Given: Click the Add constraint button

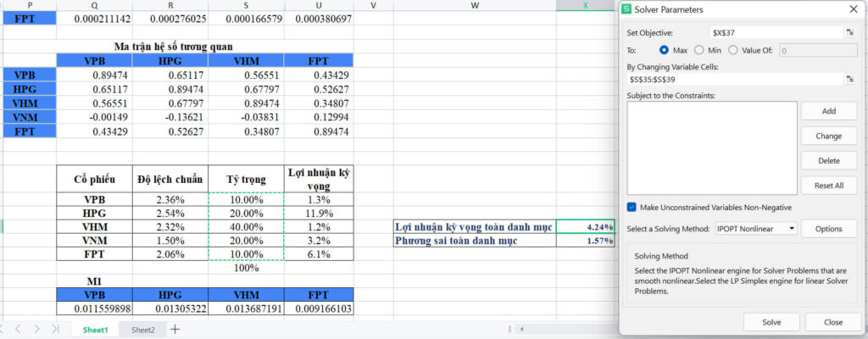Looking at the screenshot, I should 829,111.
